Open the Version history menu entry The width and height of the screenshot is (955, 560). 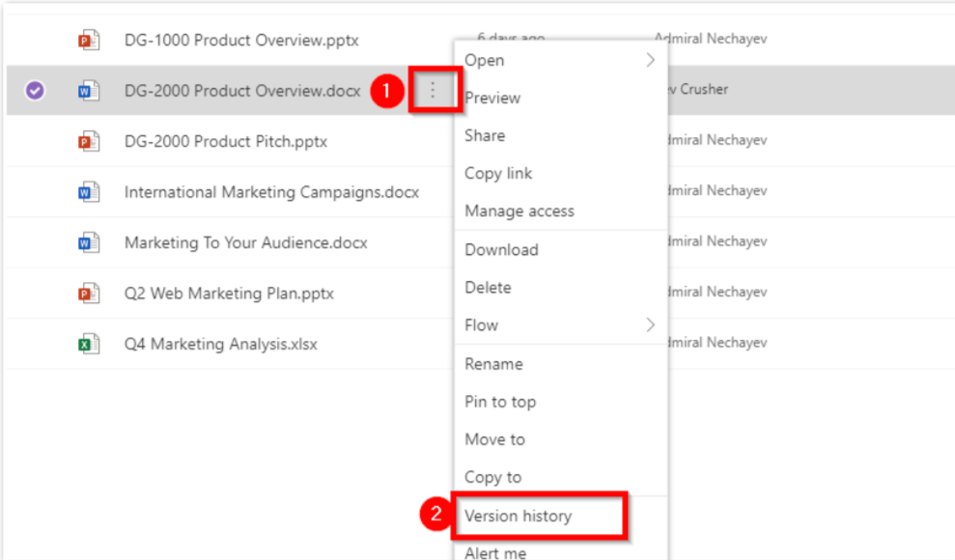click(x=520, y=516)
